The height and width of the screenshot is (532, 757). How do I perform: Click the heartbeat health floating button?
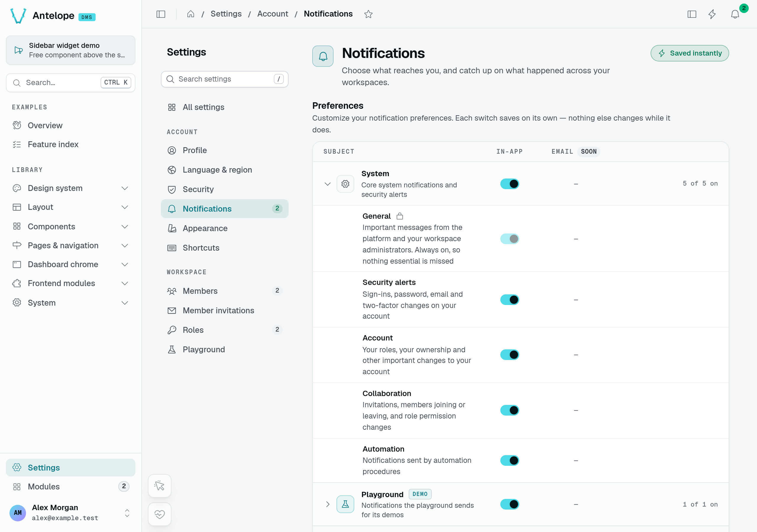point(160,514)
